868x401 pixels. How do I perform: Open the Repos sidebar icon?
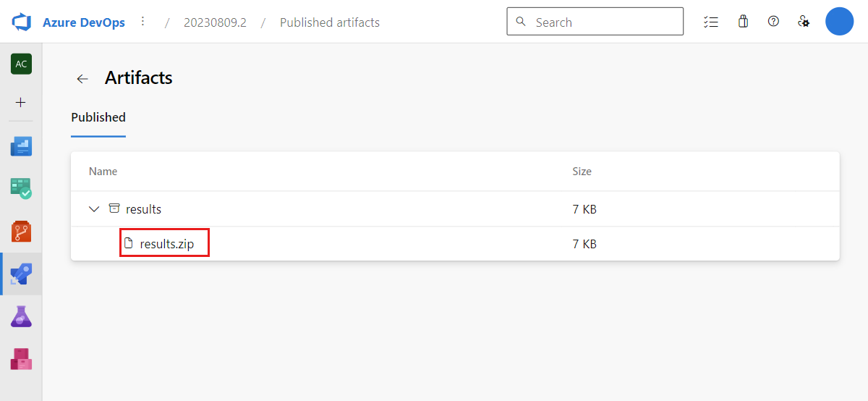tap(21, 232)
